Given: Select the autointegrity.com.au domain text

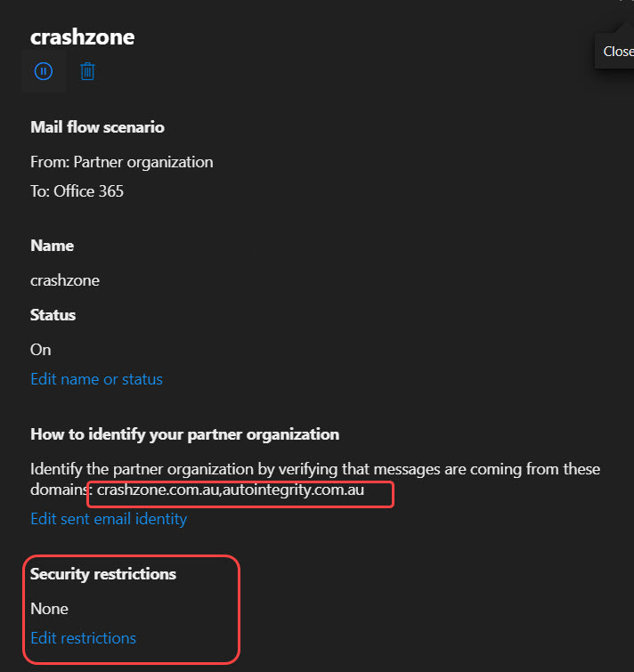Looking at the screenshot, I should point(293,490).
